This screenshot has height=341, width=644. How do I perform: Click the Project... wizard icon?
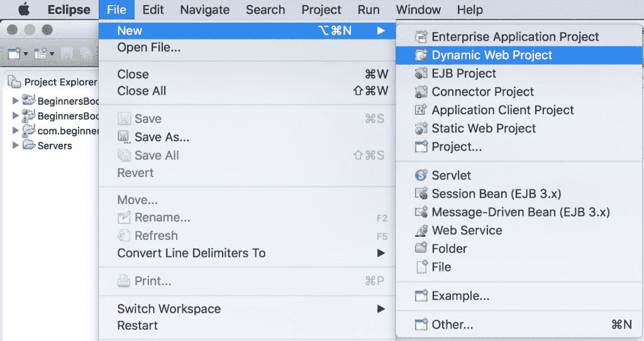[x=421, y=146]
